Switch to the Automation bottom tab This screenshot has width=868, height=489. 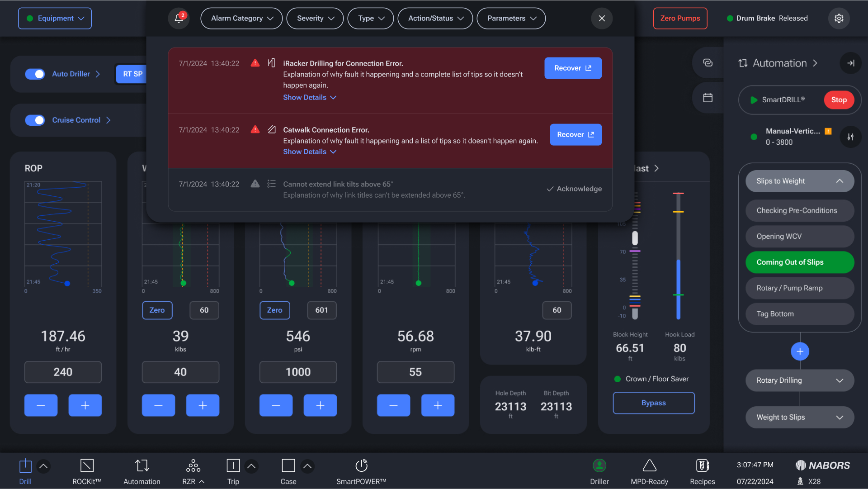142,471
